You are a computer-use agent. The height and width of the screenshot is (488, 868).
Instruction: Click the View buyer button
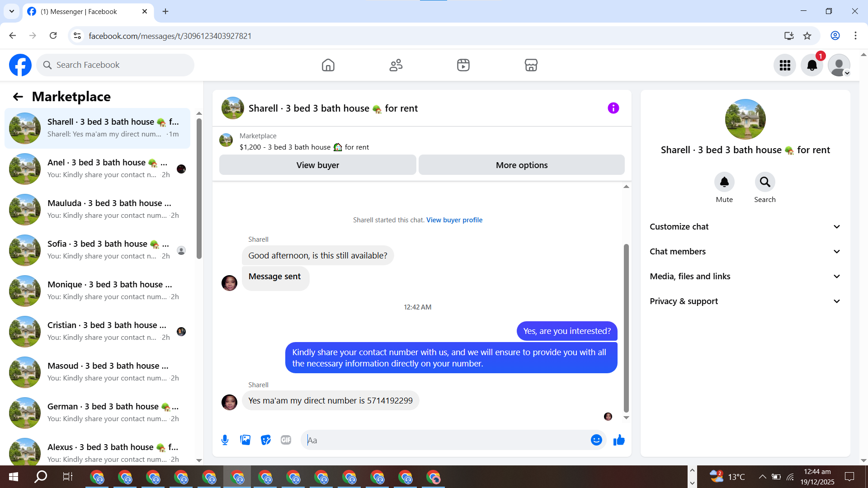pos(317,165)
